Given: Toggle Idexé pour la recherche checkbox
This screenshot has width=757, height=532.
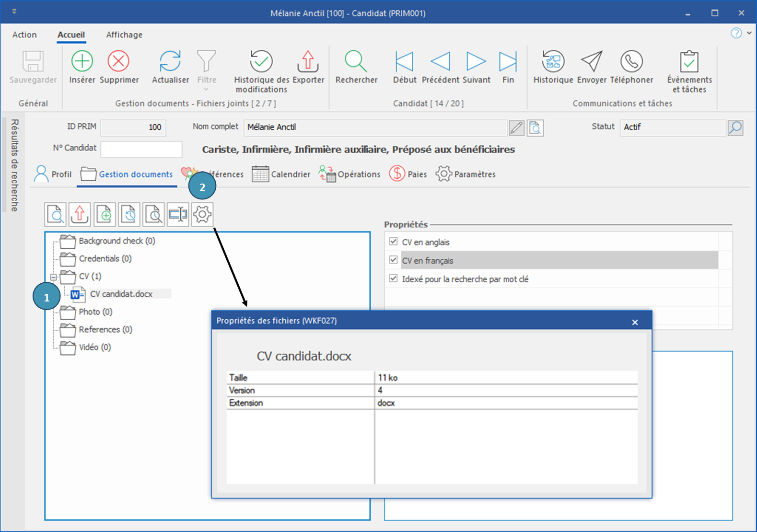Looking at the screenshot, I should click(394, 278).
